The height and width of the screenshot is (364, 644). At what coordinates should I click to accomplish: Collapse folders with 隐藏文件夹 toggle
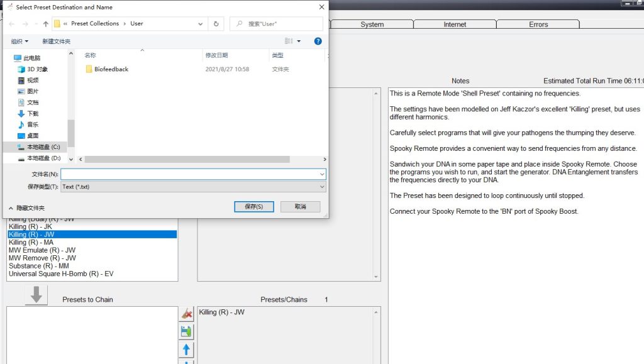pyautogui.click(x=27, y=207)
